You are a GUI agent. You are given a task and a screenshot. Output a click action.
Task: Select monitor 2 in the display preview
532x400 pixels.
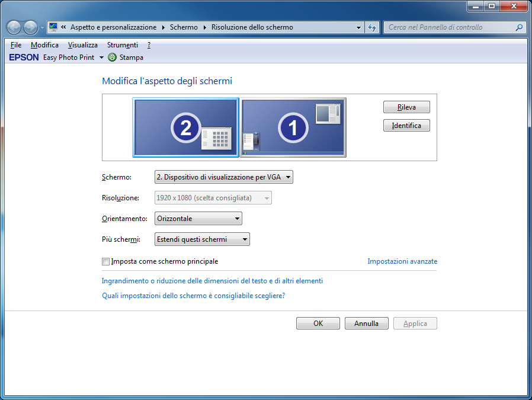click(186, 128)
